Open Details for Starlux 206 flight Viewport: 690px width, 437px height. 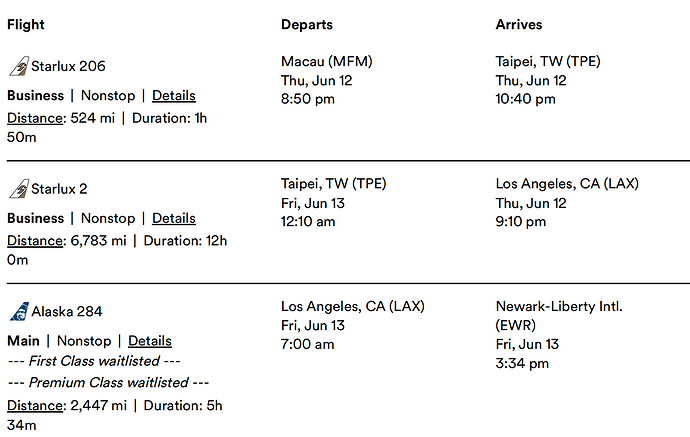point(173,96)
